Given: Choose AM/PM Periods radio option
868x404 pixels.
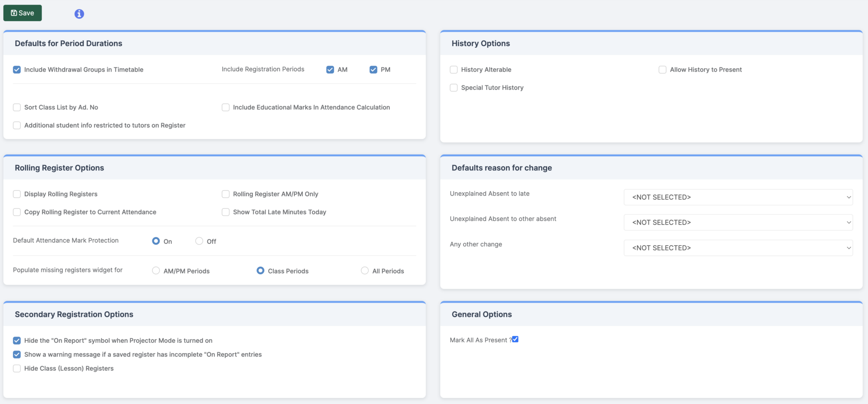Looking at the screenshot, I should point(156,270).
